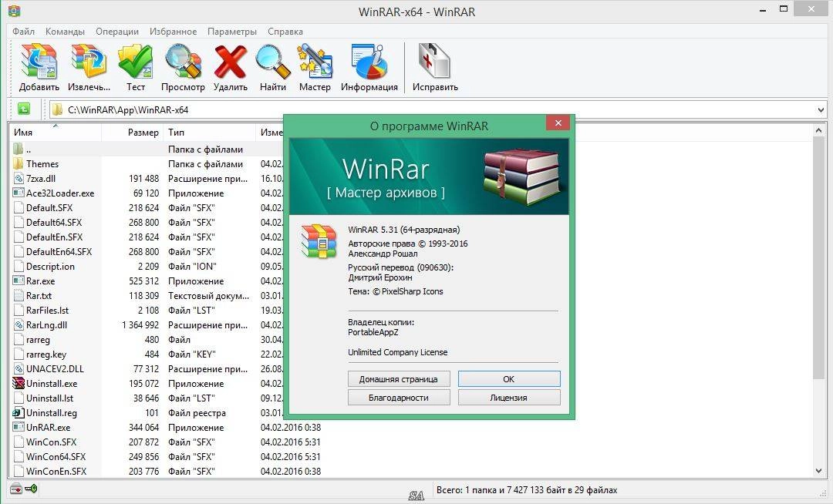Click the Извлечь (Extract) toolbar icon
833x504 pixels.
coord(89,62)
